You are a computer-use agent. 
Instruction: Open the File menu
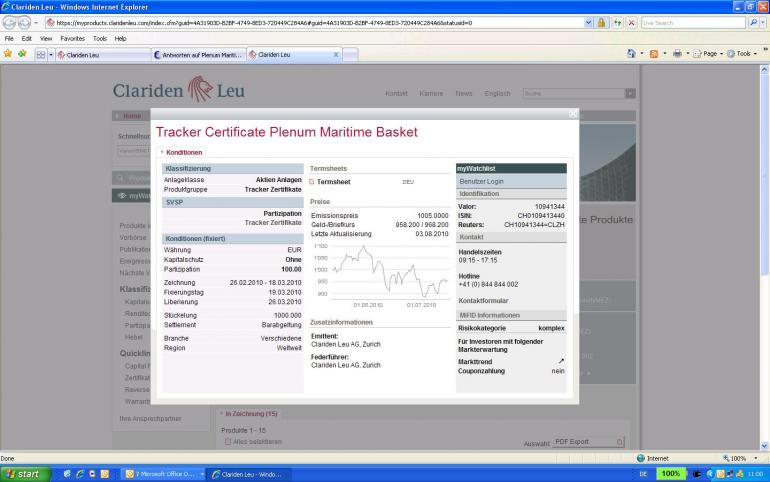tap(9, 38)
